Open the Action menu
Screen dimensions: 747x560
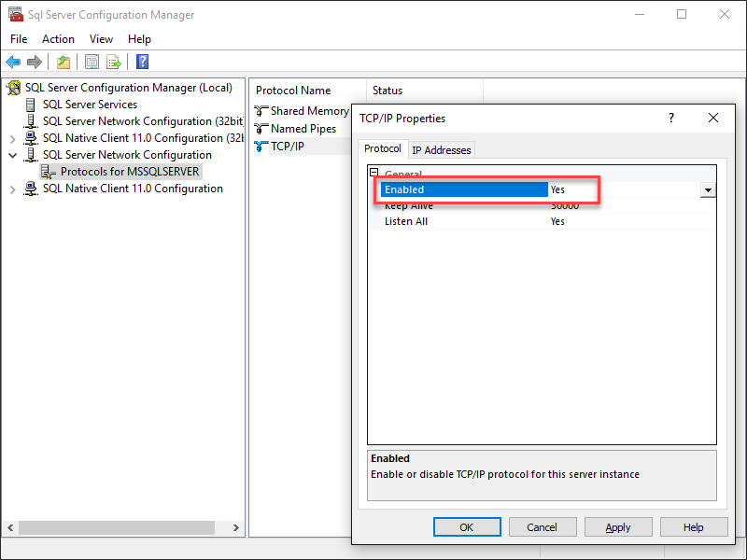58,39
